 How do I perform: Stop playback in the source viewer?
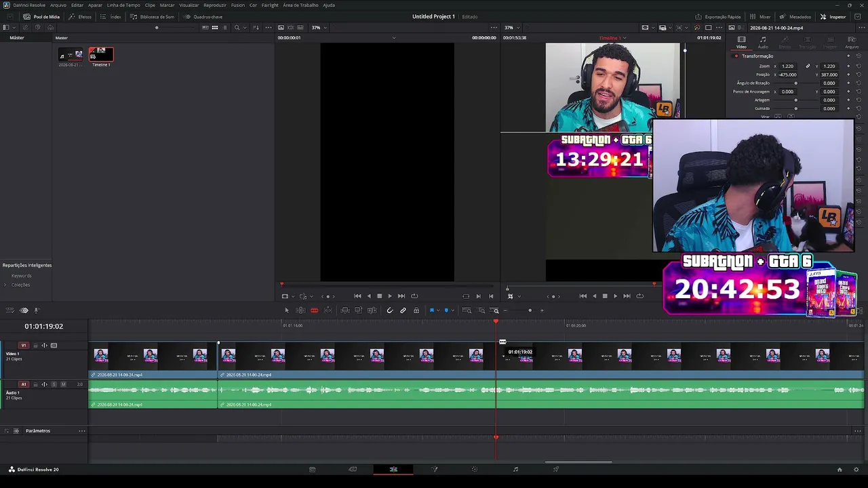click(x=379, y=296)
